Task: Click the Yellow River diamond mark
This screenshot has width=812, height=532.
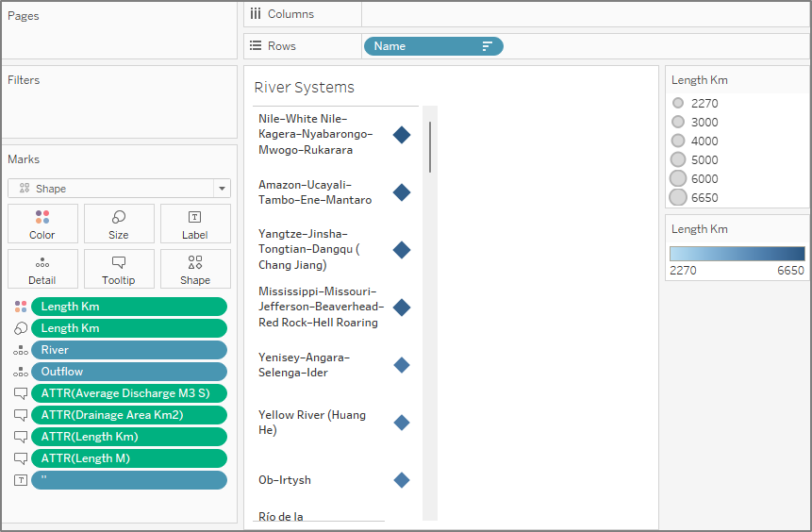Action: click(402, 423)
